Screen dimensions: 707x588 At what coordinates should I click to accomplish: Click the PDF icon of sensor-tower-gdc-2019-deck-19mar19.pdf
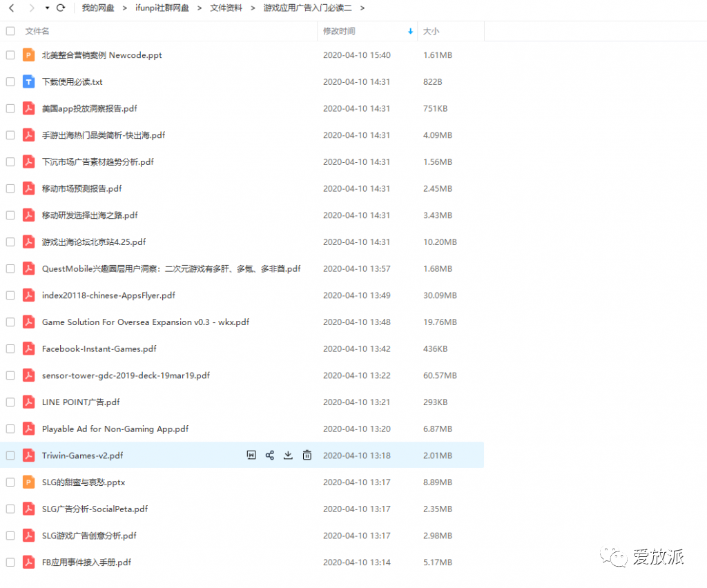tap(28, 375)
